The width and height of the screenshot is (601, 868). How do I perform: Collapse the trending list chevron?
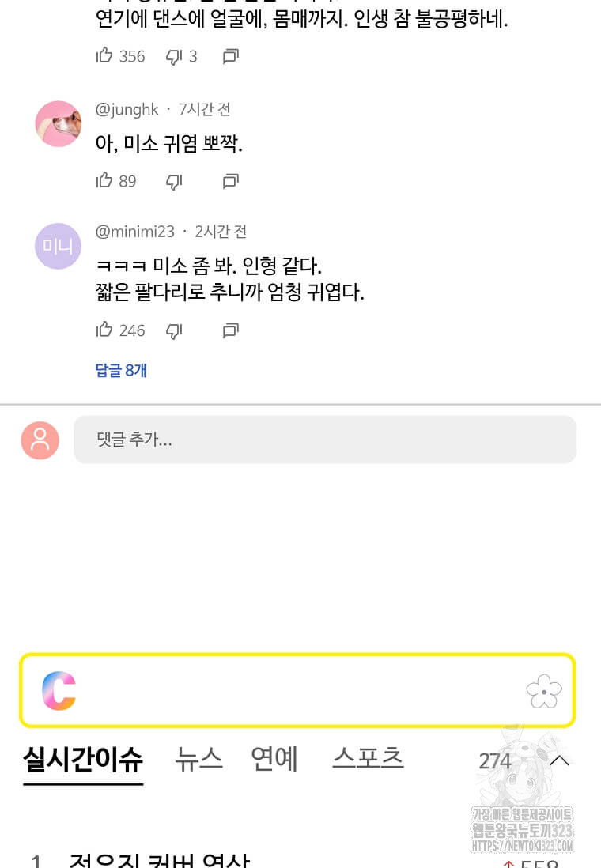[559, 760]
